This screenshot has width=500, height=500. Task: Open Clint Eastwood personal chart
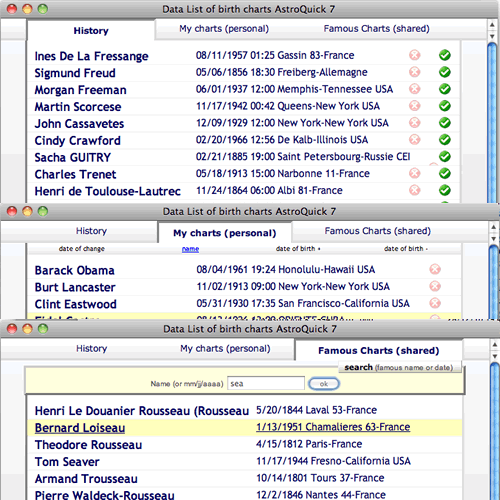click(76, 304)
